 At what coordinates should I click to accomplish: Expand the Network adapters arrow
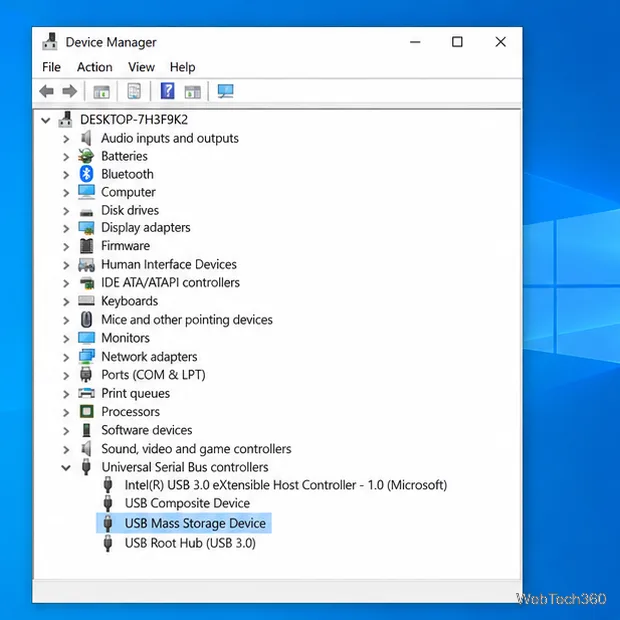point(66,357)
